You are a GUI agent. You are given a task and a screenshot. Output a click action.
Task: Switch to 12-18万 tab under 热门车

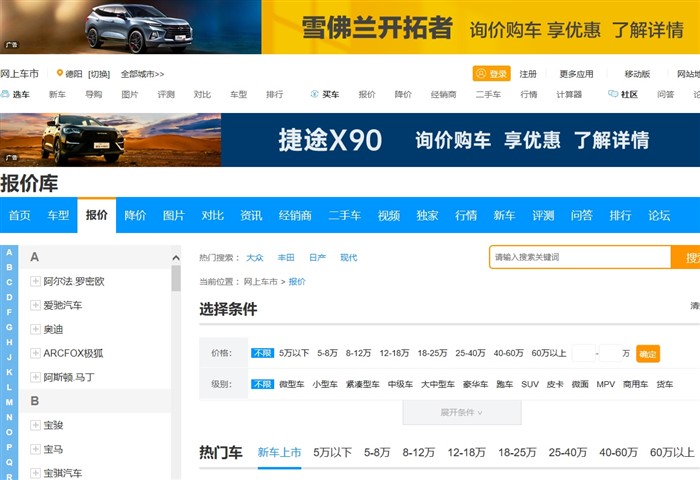pyautogui.click(x=467, y=452)
